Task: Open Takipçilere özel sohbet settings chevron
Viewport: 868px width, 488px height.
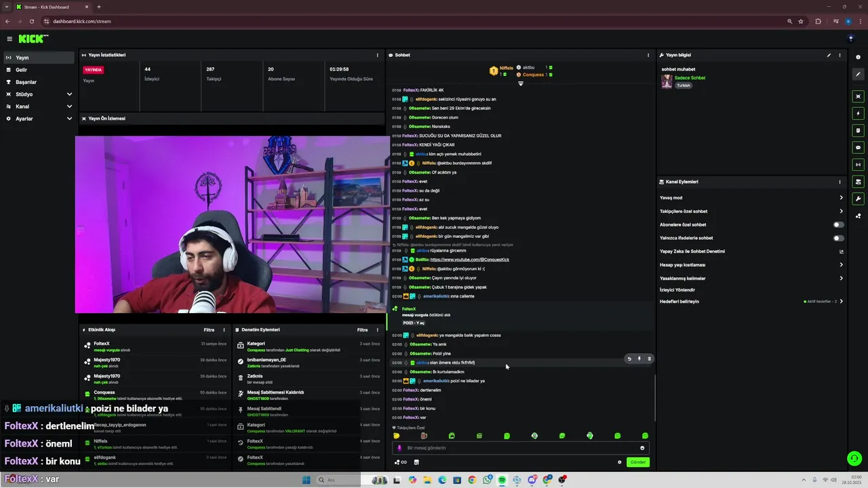Action: click(841, 211)
